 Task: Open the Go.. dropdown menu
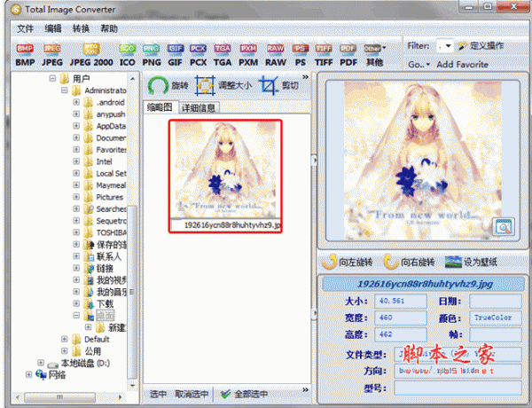pyautogui.click(x=419, y=64)
